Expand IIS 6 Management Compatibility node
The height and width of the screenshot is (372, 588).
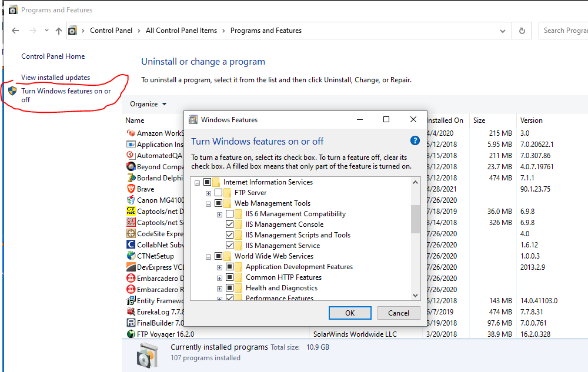pos(220,215)
